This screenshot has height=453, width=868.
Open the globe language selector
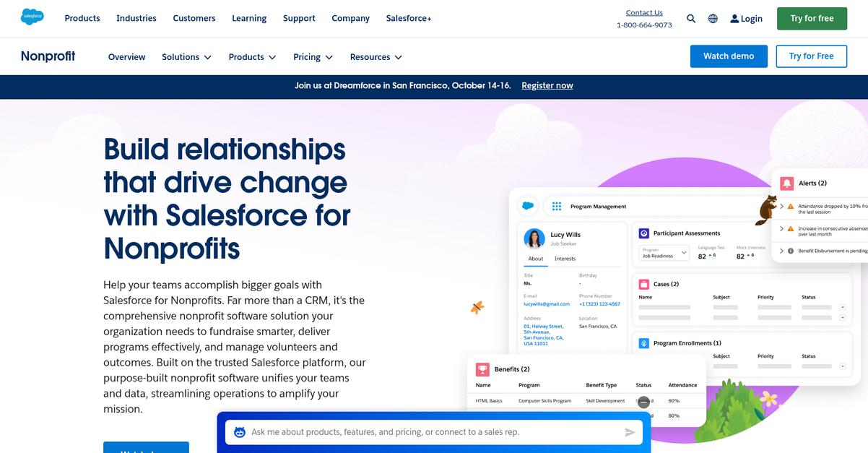(713, 19)
